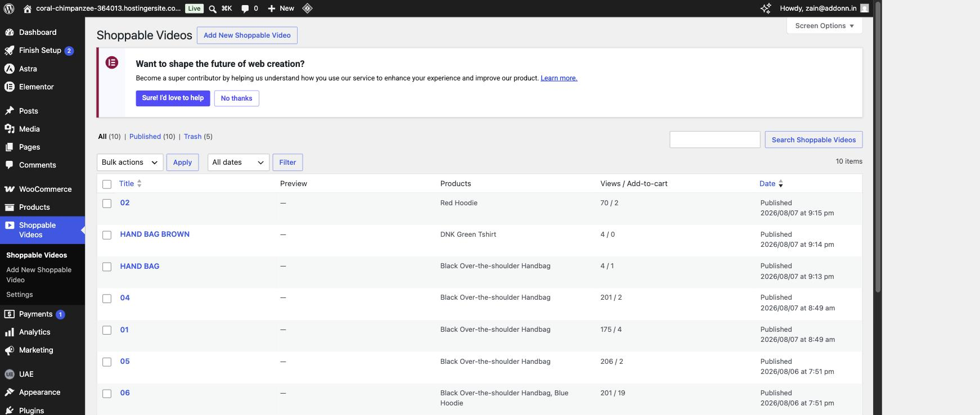
Task: Tick the checkbox for HAND BAG row
Action: [107, 267]
